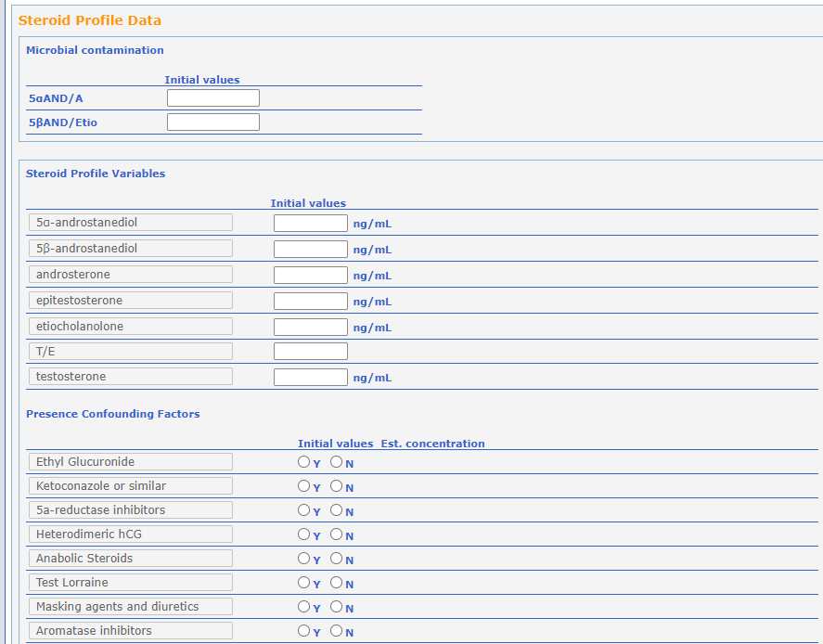Click the 5β-androstanediol variable name box
The height and width of the screenshot is (644, 823).
131,249
